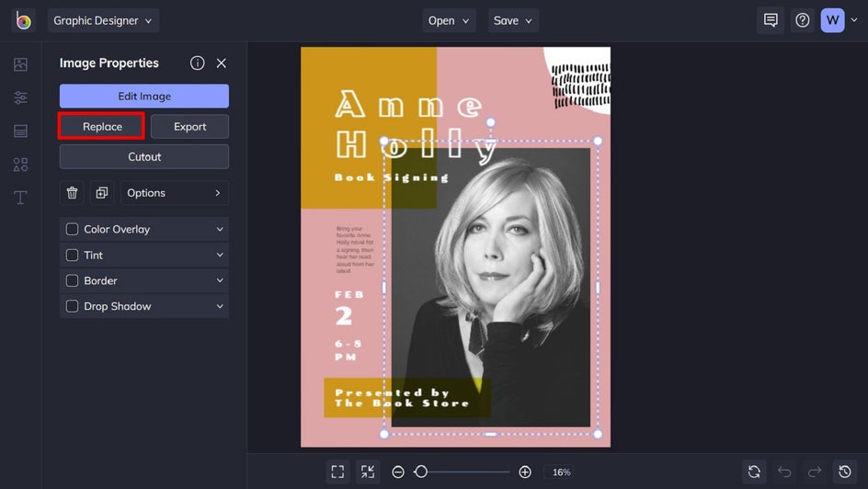This screenshot has height=489, width=868.
Task: Zoom in with the plus icon
Action: point(525,472)
